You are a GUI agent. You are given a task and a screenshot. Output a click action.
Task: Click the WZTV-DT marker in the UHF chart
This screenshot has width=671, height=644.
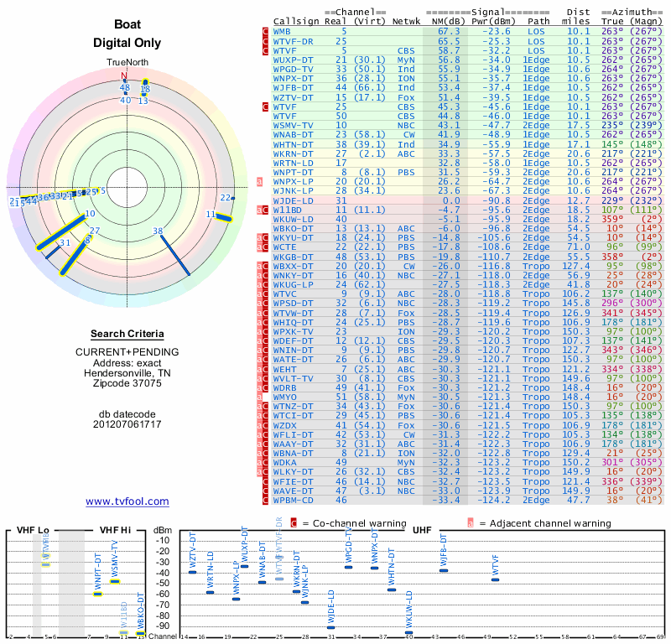[193, 572]
